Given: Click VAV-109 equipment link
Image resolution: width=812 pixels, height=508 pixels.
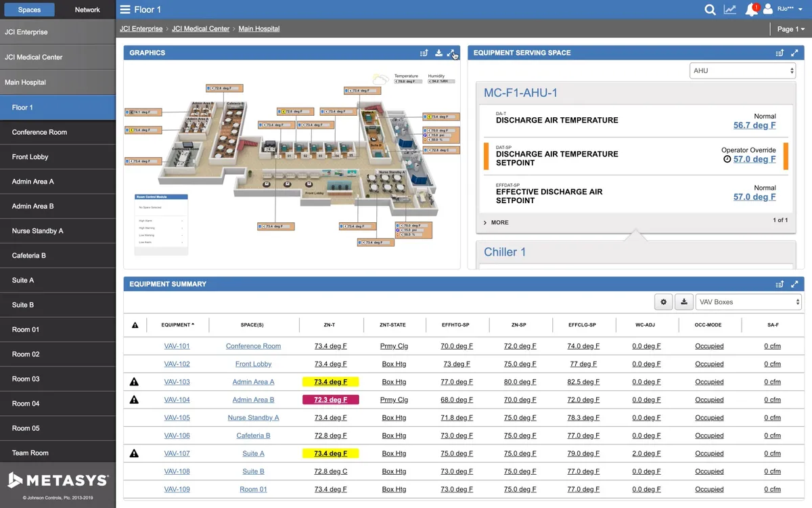Looking at the screenshot, I should tap(177, 489).
